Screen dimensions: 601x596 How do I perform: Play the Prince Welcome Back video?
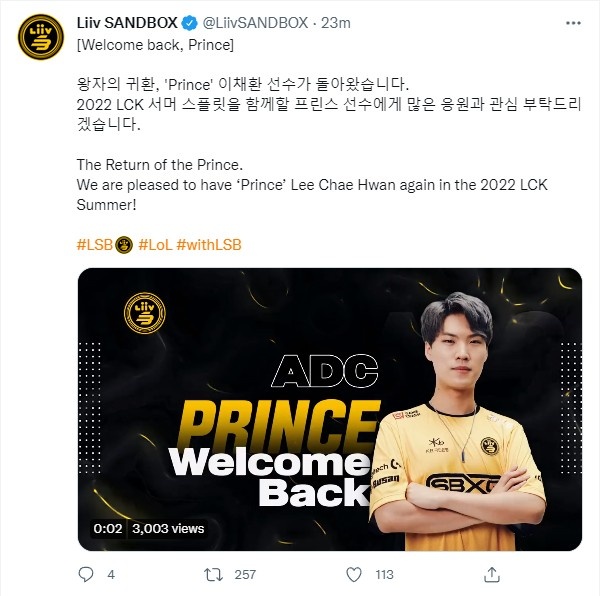click(x=330, y=409)
